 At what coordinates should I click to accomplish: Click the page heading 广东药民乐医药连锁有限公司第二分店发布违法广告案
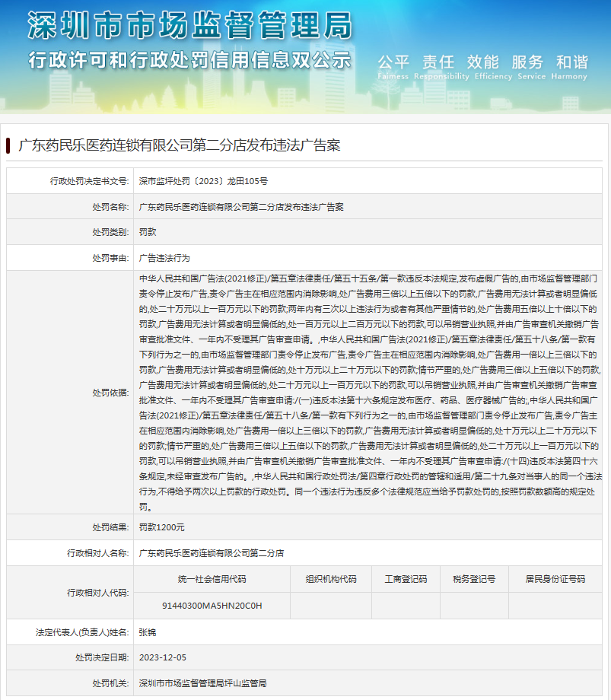click(x=180, y=145)
